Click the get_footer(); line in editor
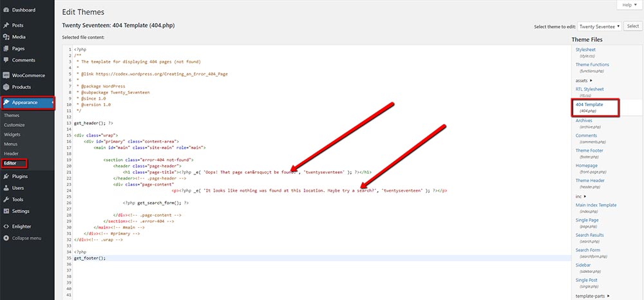Screen dimensions: 644x300 tap(90, 259)
